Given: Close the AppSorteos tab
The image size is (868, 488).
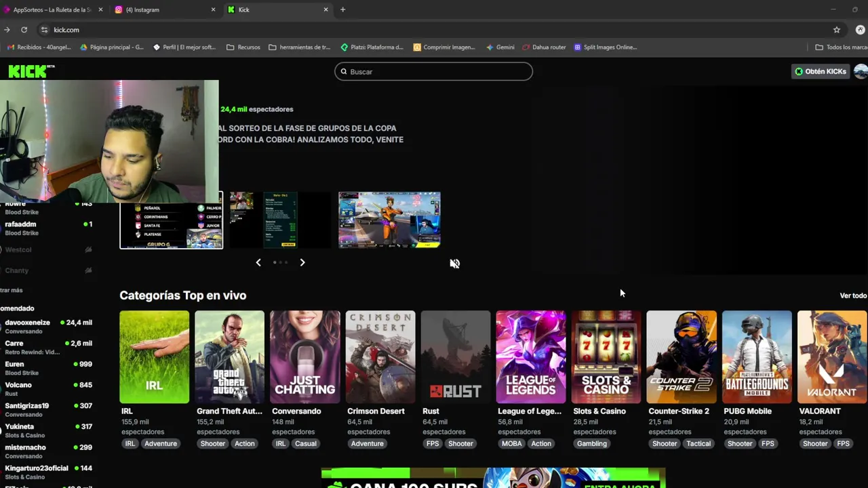Looking at the screenshot, I should (x=100, y=9).
